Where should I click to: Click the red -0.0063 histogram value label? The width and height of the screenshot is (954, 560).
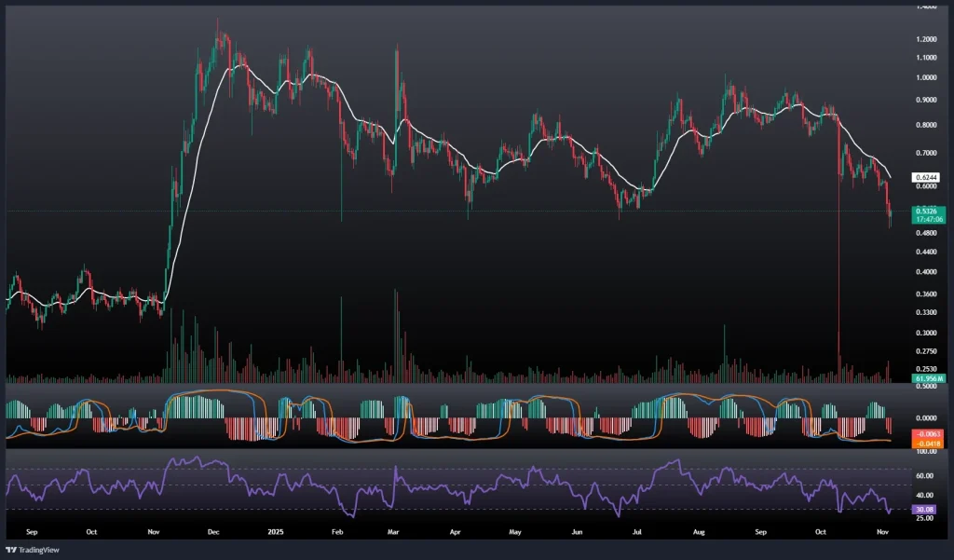(929, 433)
